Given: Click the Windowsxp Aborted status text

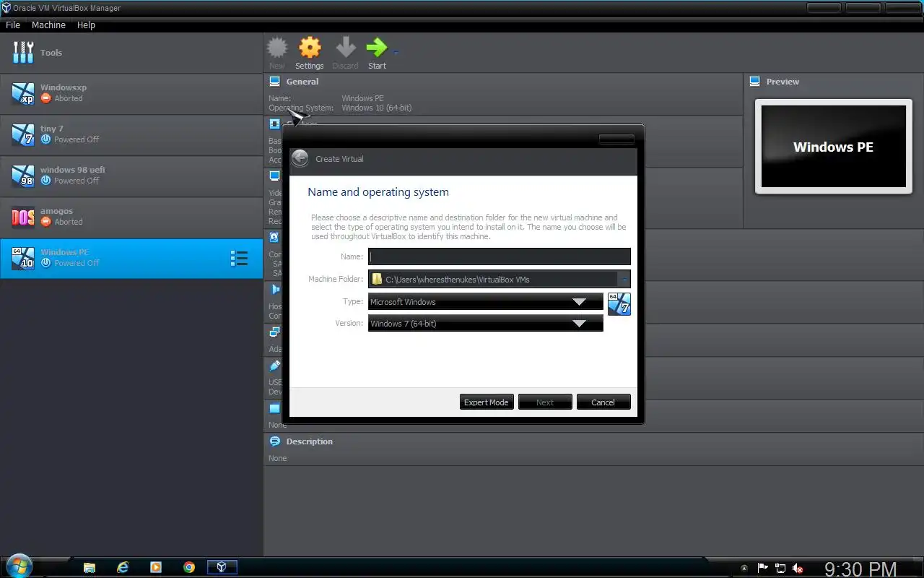Looking at the screenshot, I should point(69,98).
